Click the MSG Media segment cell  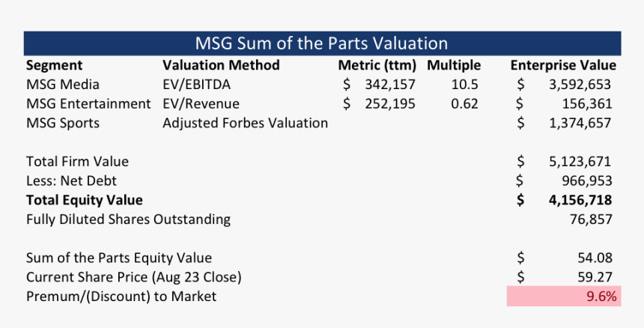[63, 85]
